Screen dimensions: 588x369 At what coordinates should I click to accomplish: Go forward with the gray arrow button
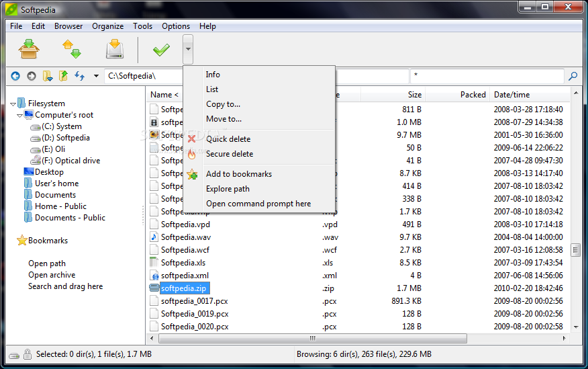(32, 76)
